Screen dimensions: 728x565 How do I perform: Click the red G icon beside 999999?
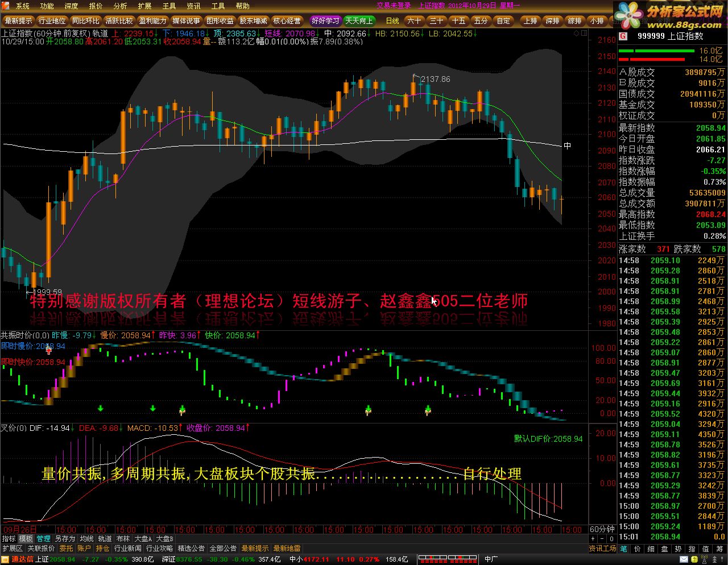[x=623, y=36]
